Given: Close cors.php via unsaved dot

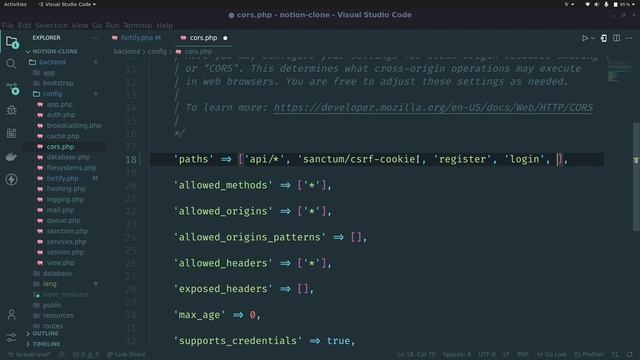Looking at the screenshot, I should tap(225, 38).
